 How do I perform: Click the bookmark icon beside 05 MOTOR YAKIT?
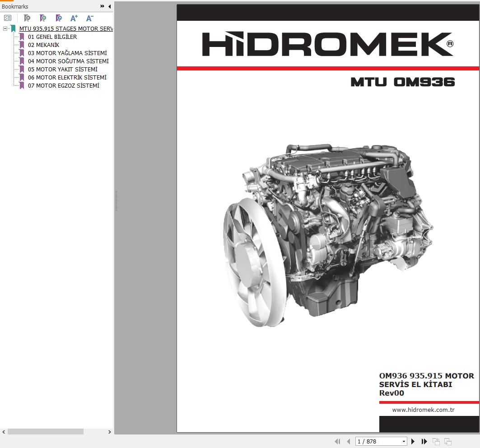[x=22, y=69]
